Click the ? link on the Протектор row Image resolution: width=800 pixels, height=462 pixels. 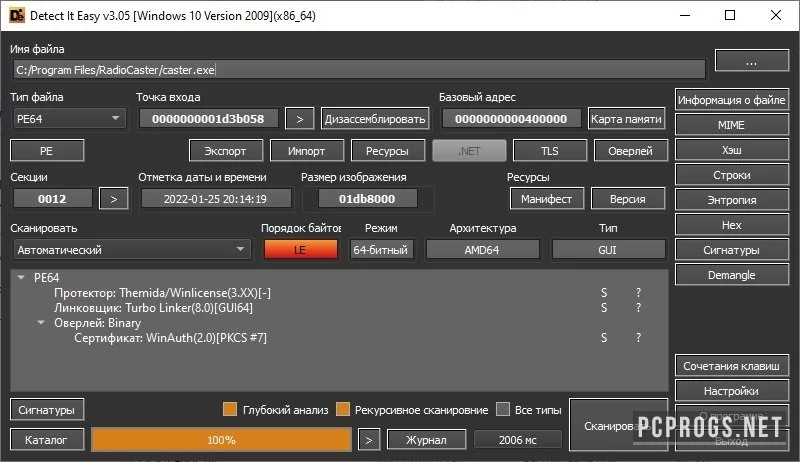coord(638,293)
